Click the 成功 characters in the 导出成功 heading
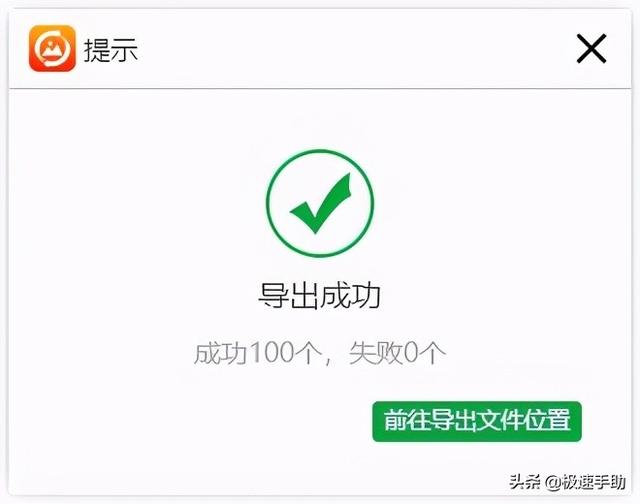 point(351,295)
